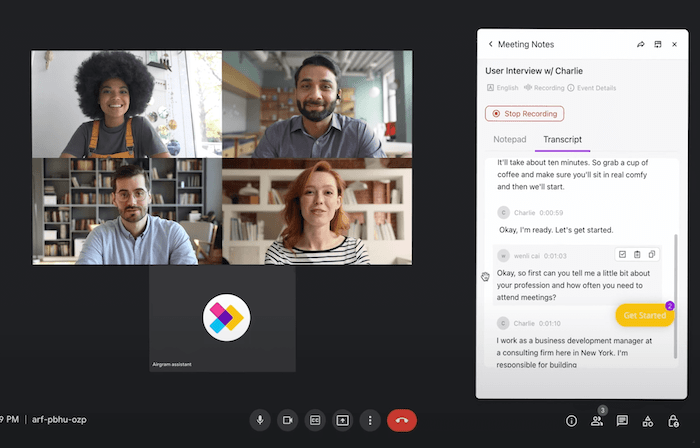The height and width of the screenshot is (448, 700).
Task: Click wenli cai's avatar at 0:01:03
Action: pos(504,256)
